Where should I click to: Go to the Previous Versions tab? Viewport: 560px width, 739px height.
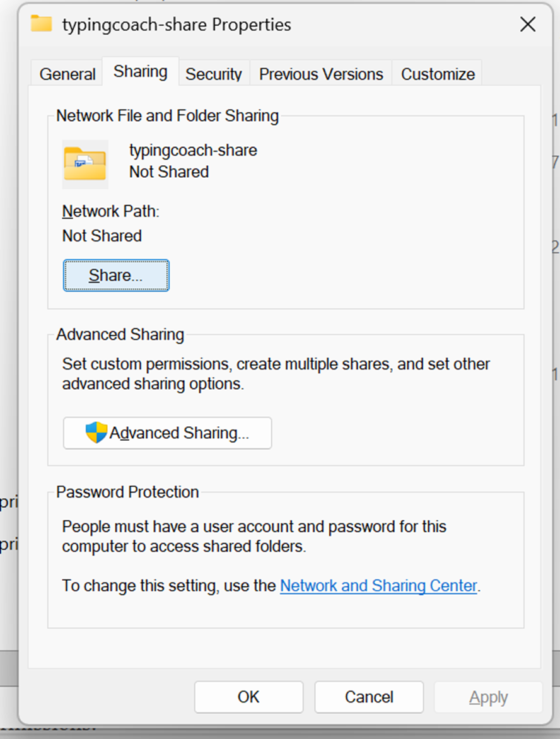[x=321, y=74]
